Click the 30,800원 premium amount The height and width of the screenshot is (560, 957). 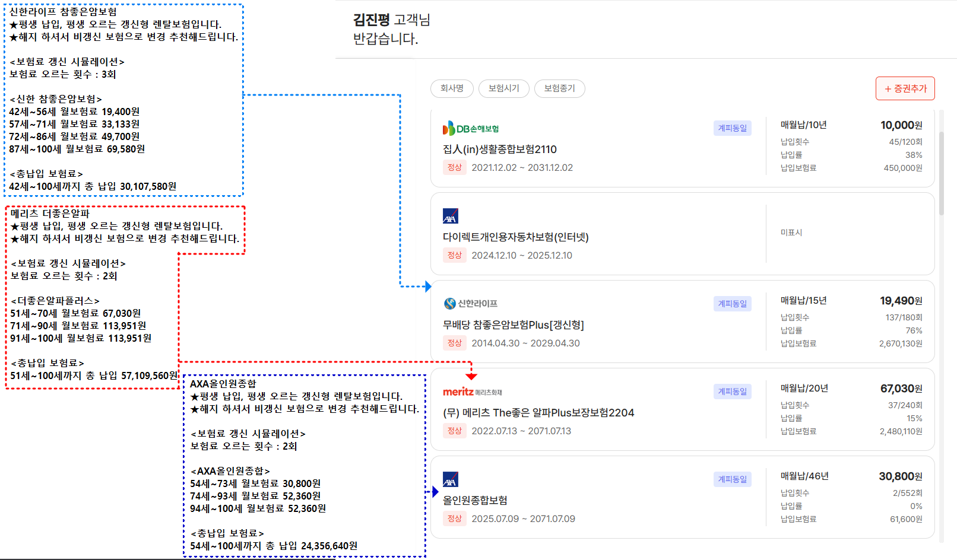point(901,476)
